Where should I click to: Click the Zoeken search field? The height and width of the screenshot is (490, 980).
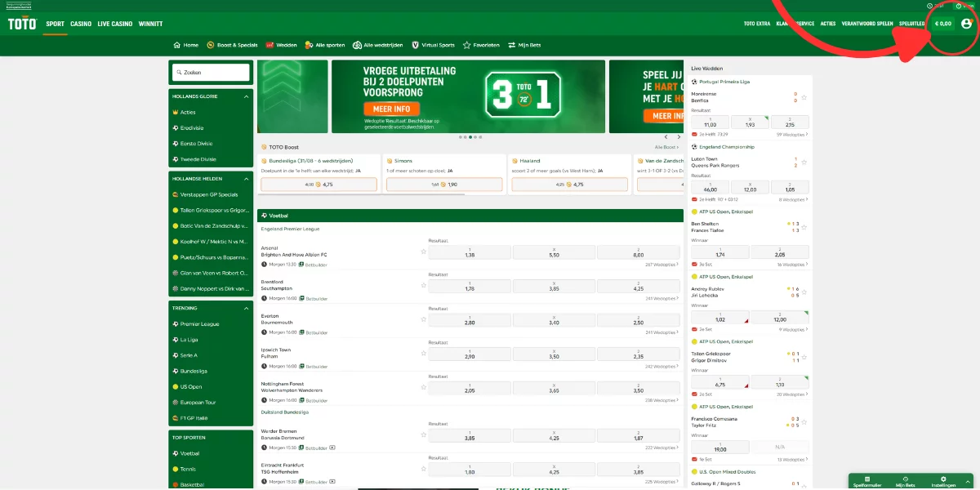(212, 72)
